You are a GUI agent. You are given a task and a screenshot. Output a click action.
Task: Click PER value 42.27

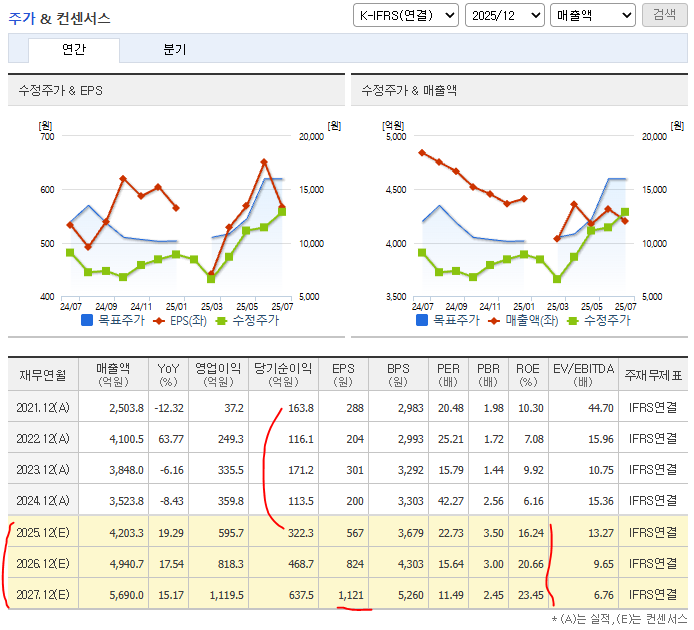pos(451,501)
